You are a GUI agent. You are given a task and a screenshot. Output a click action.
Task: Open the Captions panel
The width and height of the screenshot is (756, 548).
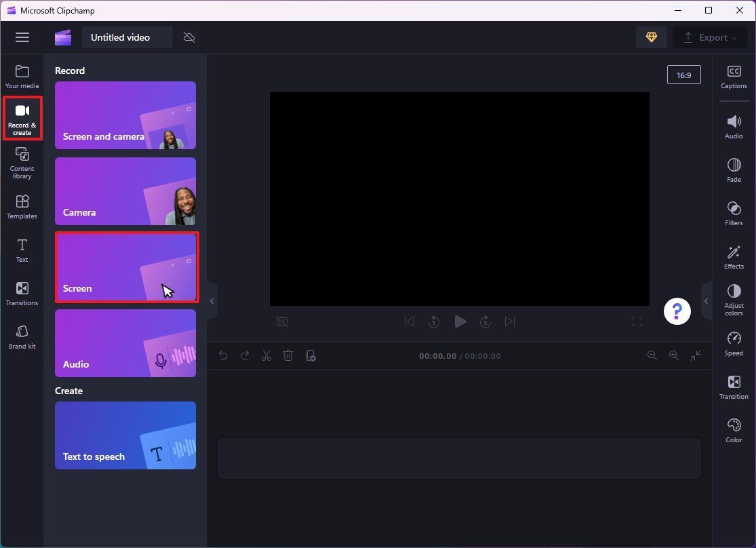click(x=733, y=77)
